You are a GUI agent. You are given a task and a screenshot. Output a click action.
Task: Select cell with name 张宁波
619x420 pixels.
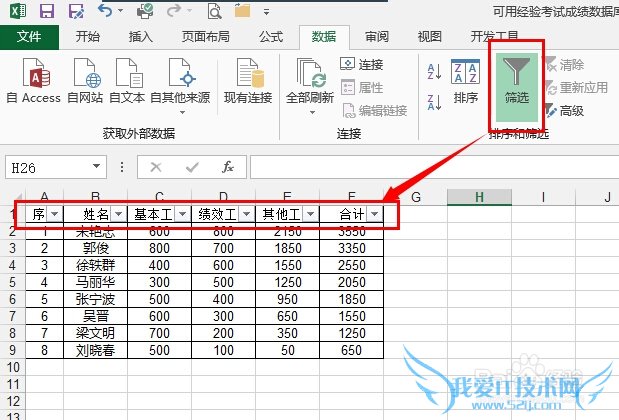coord(96,299)
